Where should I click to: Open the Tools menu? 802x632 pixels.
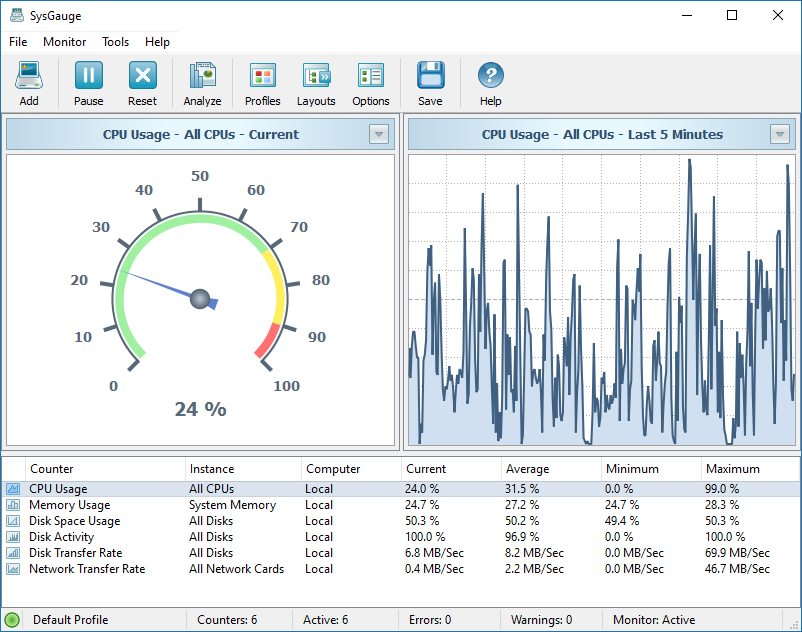pos(115,42)
